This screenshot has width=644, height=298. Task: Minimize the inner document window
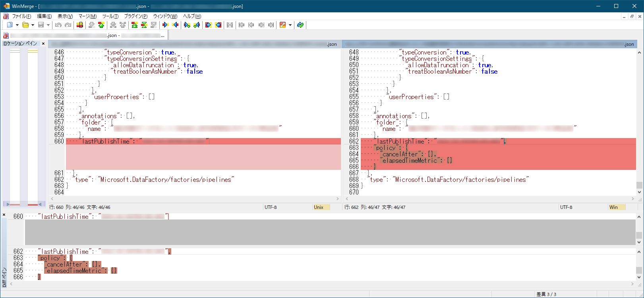tap(624, 17)
